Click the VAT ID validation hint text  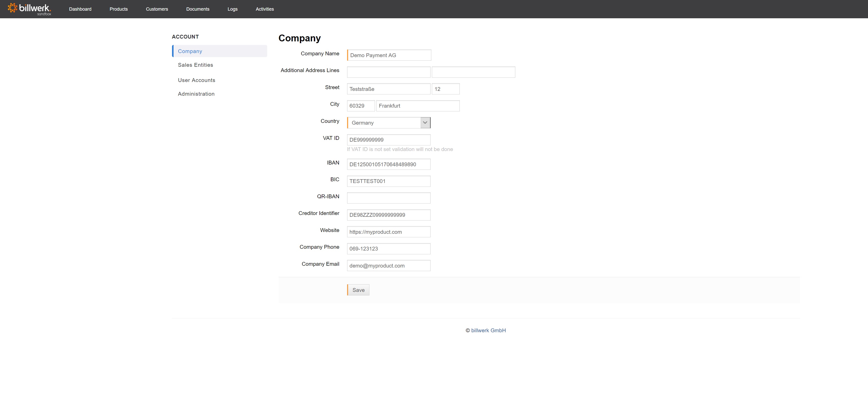400,149
